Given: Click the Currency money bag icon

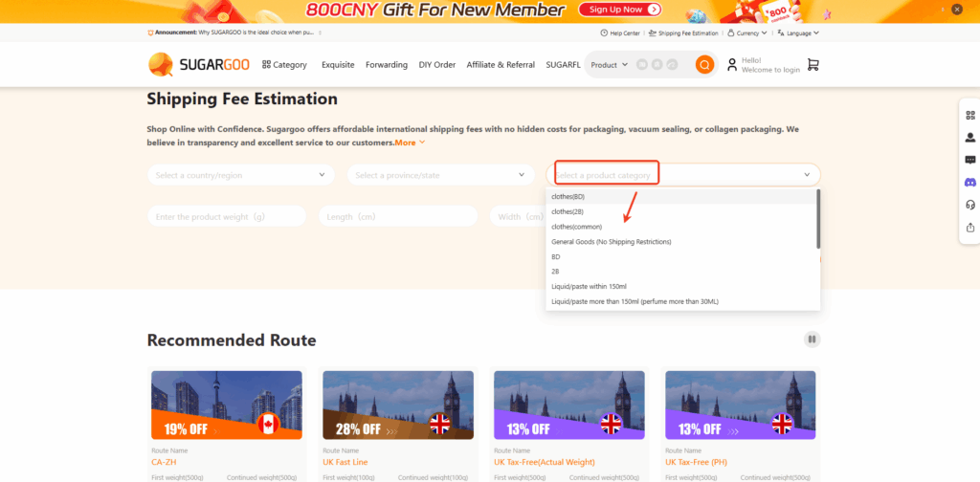Looking at the screenshot, I should click(x=731, y=33).
